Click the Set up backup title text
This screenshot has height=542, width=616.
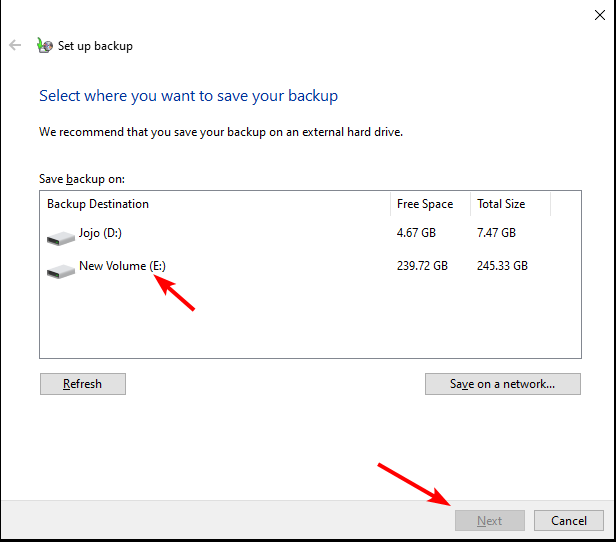tap(95, 46)
